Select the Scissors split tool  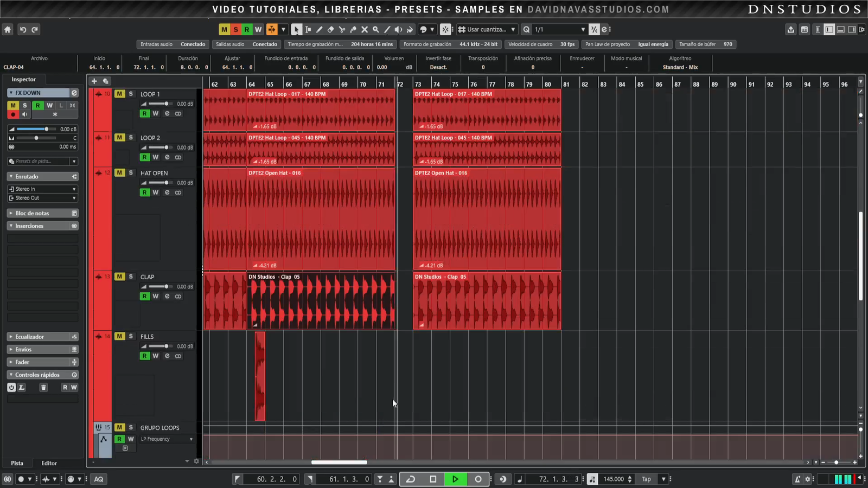[342, 30]
